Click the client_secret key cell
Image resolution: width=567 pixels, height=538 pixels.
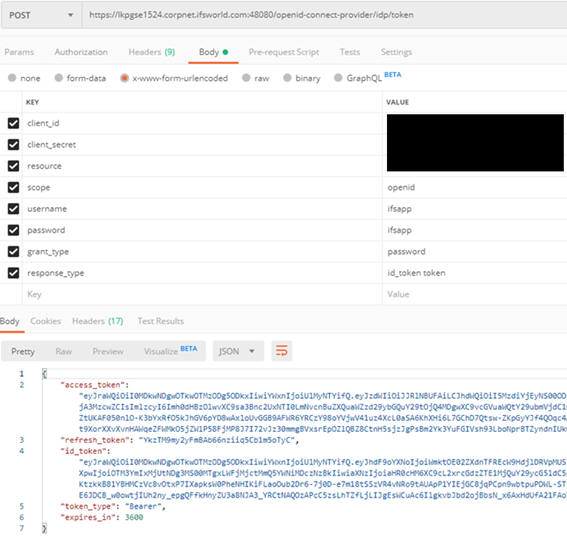point(202,145)
